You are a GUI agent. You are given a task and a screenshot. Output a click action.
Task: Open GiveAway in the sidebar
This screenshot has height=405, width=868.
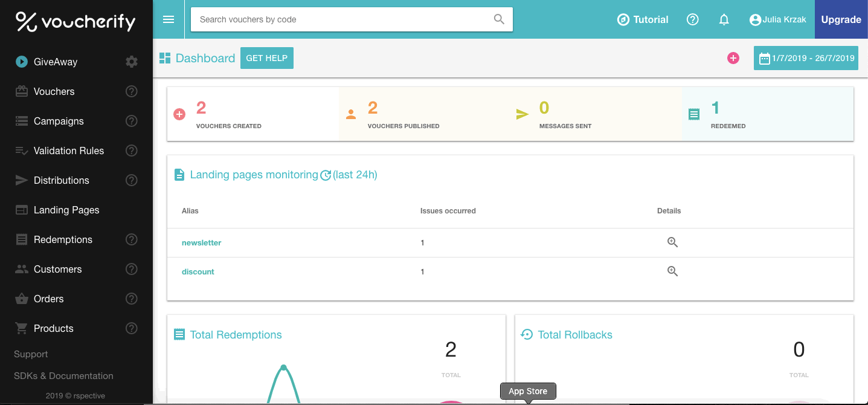(x=56, y=62)
